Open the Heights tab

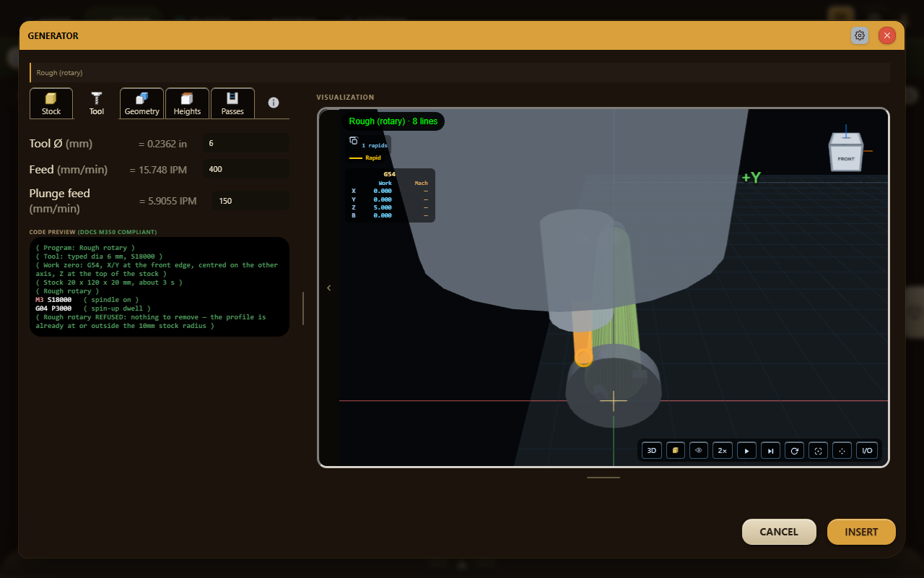pos(187,103)
